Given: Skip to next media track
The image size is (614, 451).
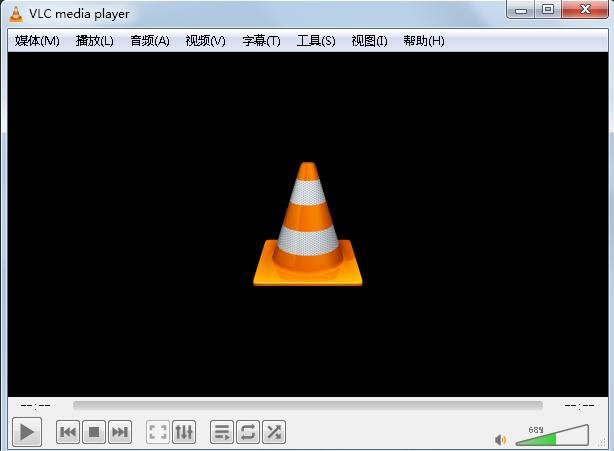Looking at the screenshot, I should coord(120,432).
